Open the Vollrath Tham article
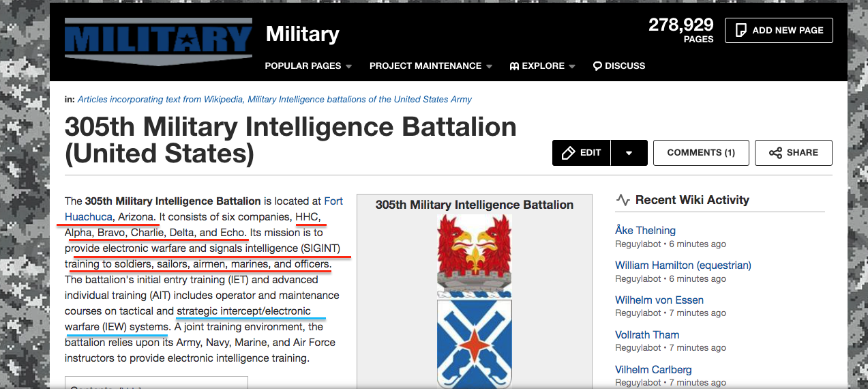The height and width of the screenshot is (389, 868). (647, 335)
